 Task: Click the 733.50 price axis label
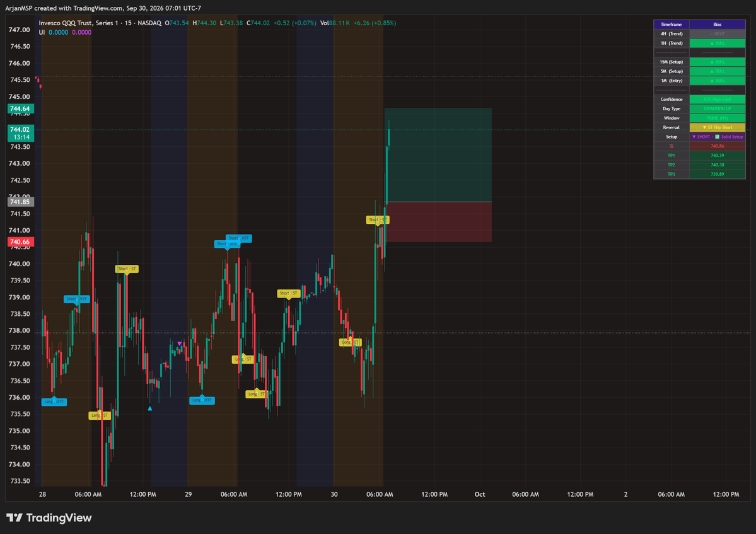(20, 481)
